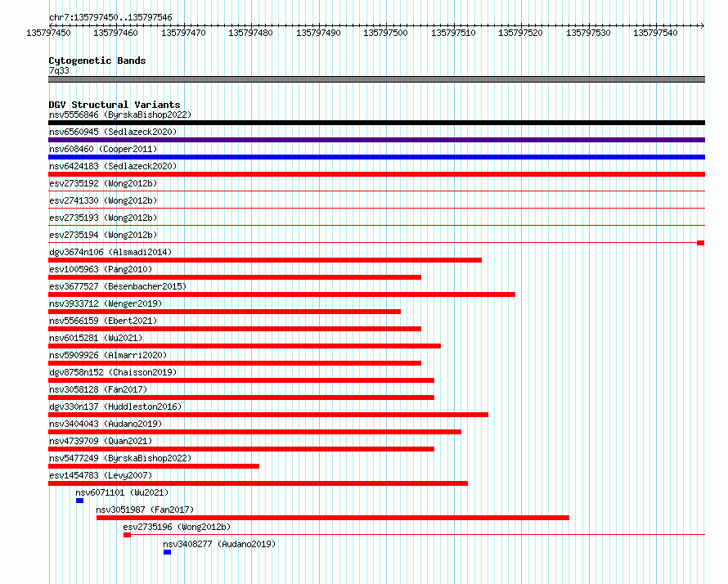728x584 pixels.
Task: Open nsv5909926 (Almarri2020) label
Action: coord(108,355)
